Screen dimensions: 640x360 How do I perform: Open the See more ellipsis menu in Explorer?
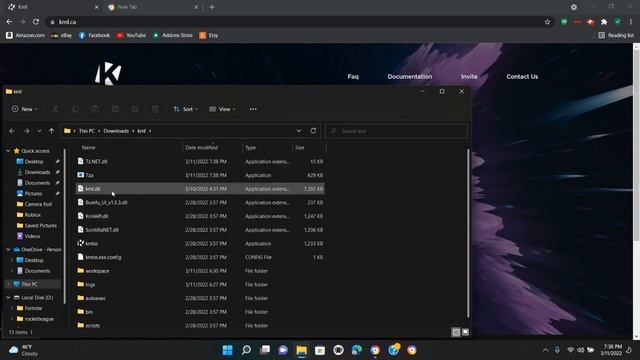pyautogui.click(x=253, y=109)
